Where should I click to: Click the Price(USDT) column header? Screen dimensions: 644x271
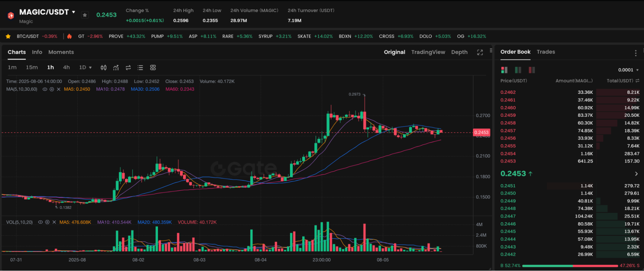514,81
